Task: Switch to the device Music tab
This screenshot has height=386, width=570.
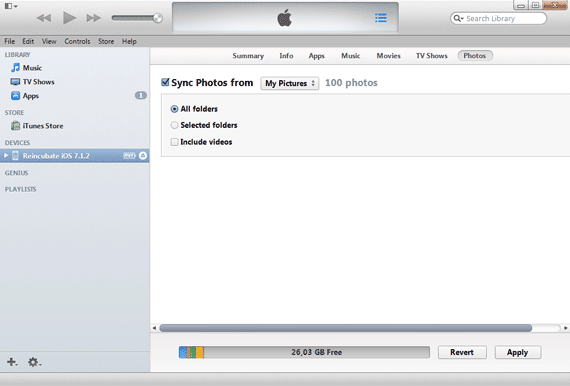Action: (x=350, y=56)
